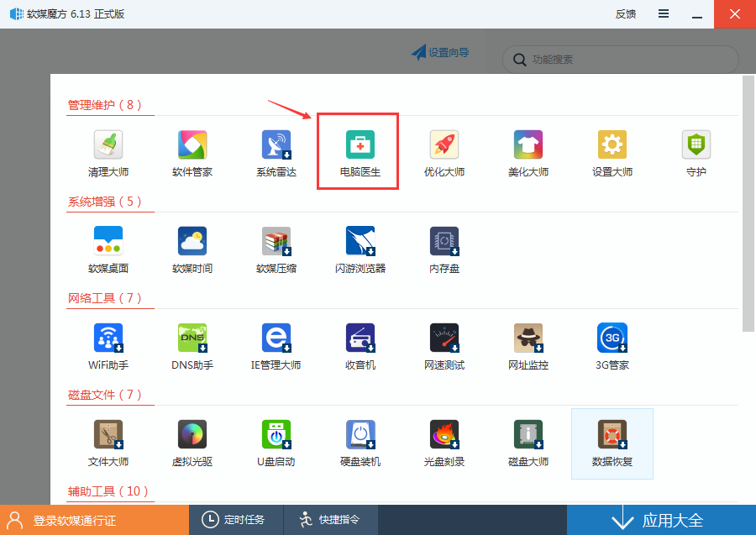Select 网络工具 category header
This screenshot has width=756, height=535.
[105, 298]
